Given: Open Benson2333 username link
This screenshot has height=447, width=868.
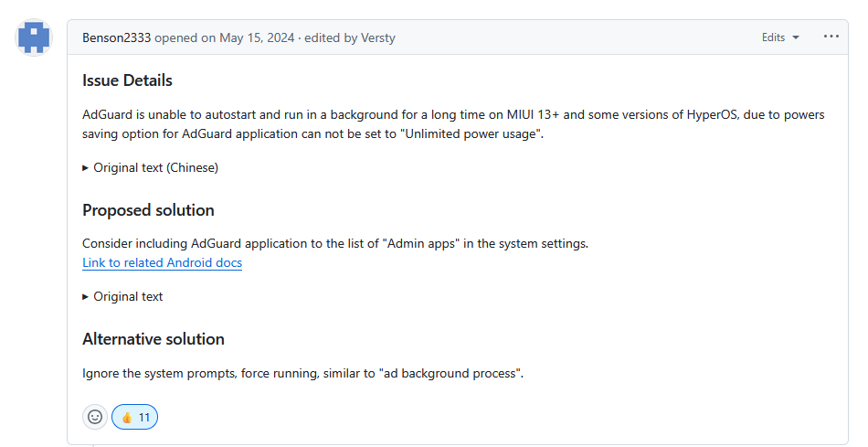Looking at the screenshot, I should [116, 37].
